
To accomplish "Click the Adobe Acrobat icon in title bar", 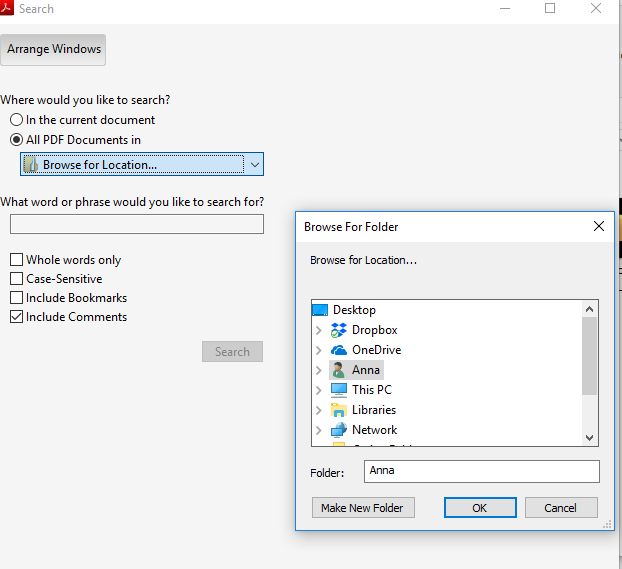I will coord(8,9).
